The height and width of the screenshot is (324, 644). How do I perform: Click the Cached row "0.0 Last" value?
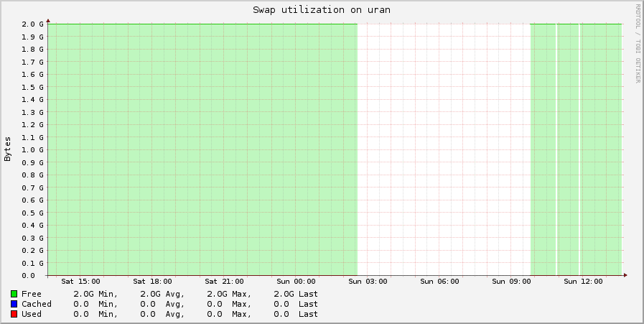296,305
